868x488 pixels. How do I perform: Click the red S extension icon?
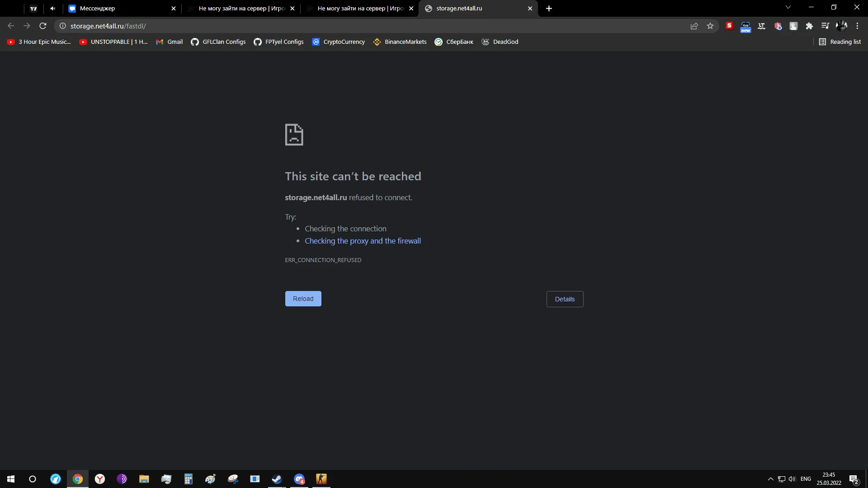click(x=729, y=26)
